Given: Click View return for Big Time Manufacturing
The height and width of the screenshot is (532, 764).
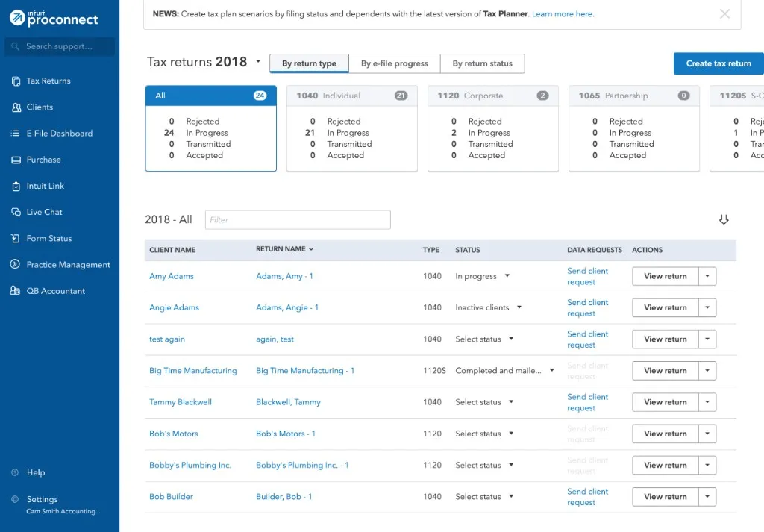Looking at the screenshot, I should 666,371.
